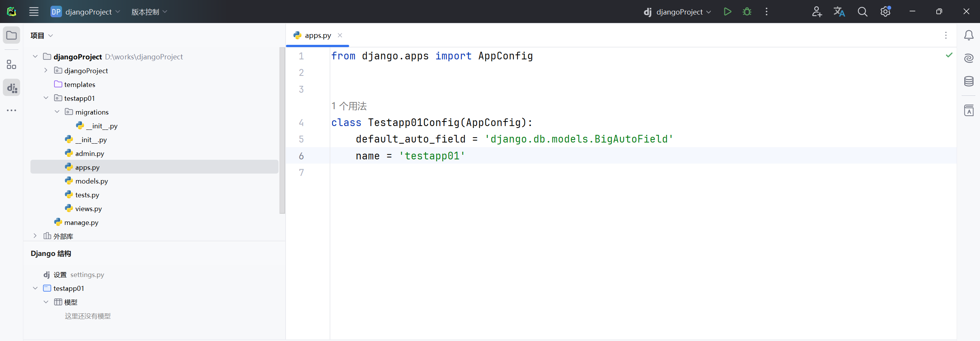Viewport: 980px width, 341px height.
Task: Open the Django tool window icon
Action: (11, 88)
